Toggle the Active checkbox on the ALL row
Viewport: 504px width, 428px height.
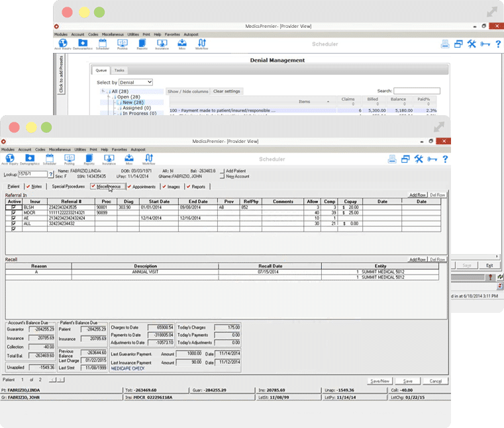(x=13, y=223)
